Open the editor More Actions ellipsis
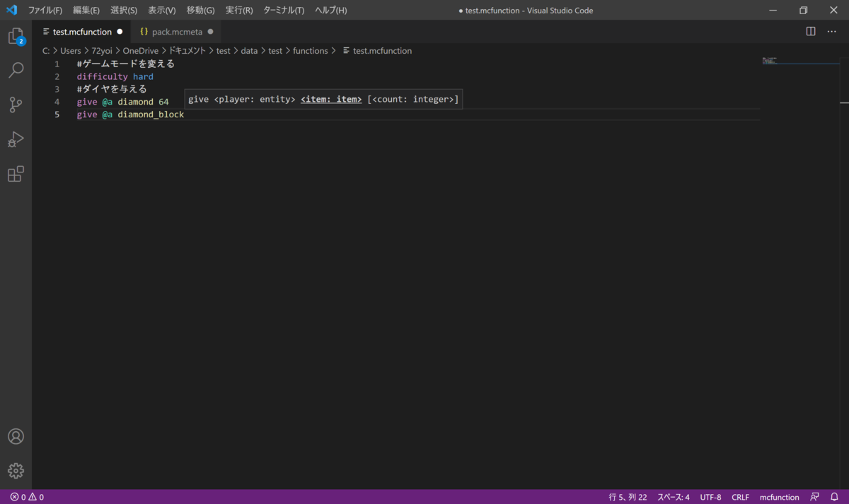Screen dimensions: 849x504 [832, 32]
